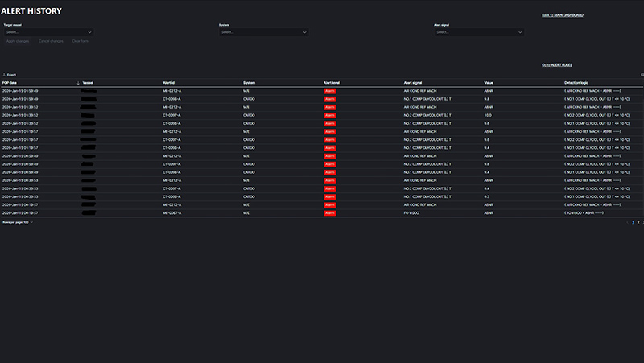Open the System filter dropdown

pyautogui.click(x=263, y=32)
